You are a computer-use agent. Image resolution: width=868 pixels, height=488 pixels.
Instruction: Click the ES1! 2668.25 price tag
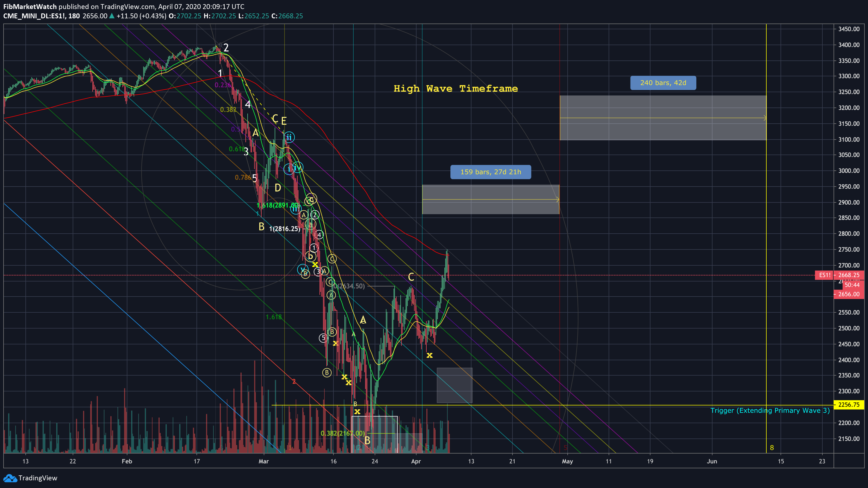click(x=839, y=275)
